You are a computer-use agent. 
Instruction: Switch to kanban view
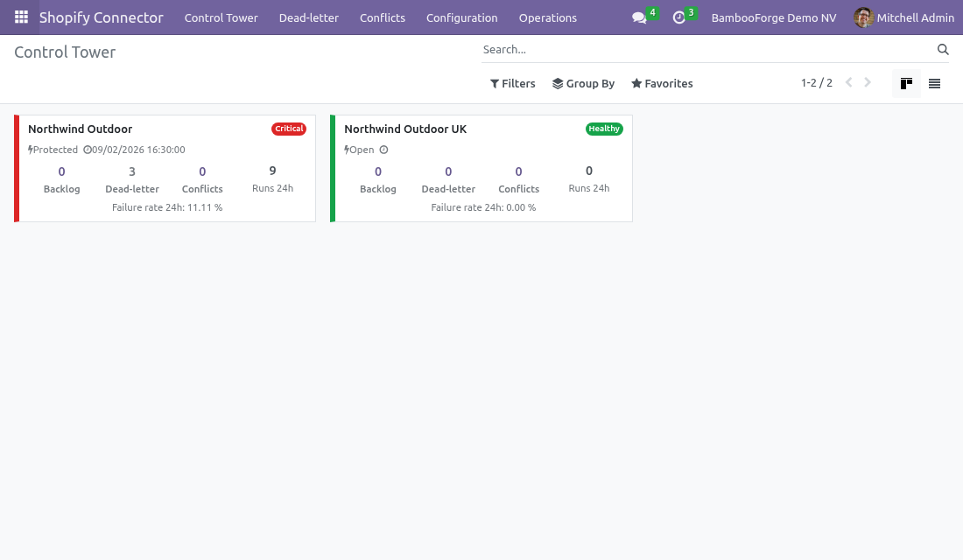(906, 83)
